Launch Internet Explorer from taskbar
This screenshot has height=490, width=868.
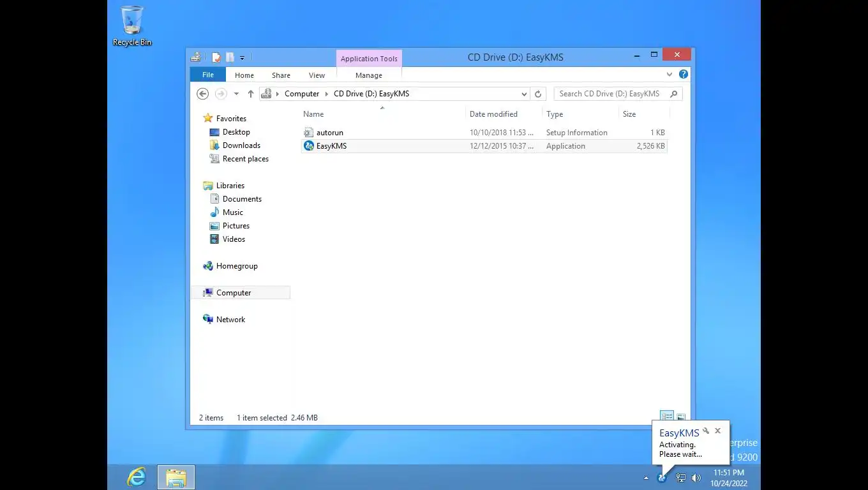(x=137, y=477)
